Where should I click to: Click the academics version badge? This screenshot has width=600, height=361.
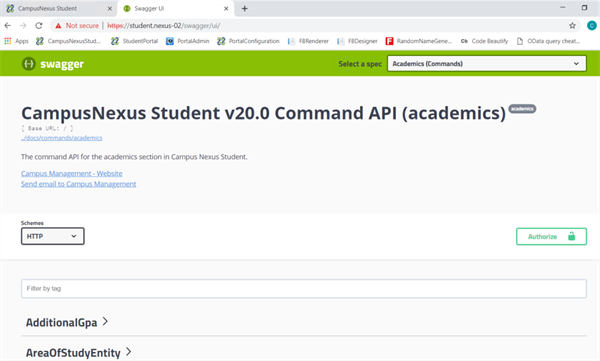(x=522, y=109)
